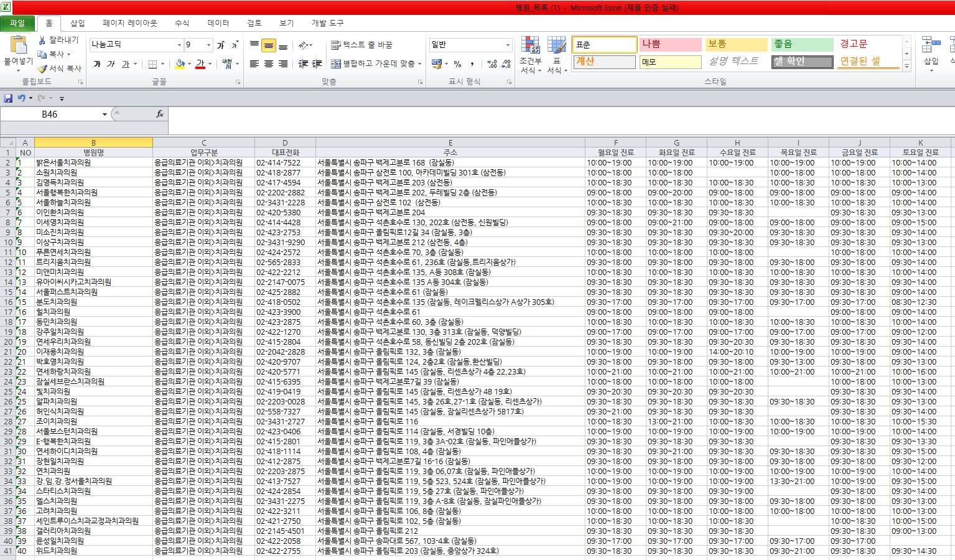Viewport: 955px width, 560px height.
Task: Apply the 연결된 셀 cell style
Action: coord(869,62)
